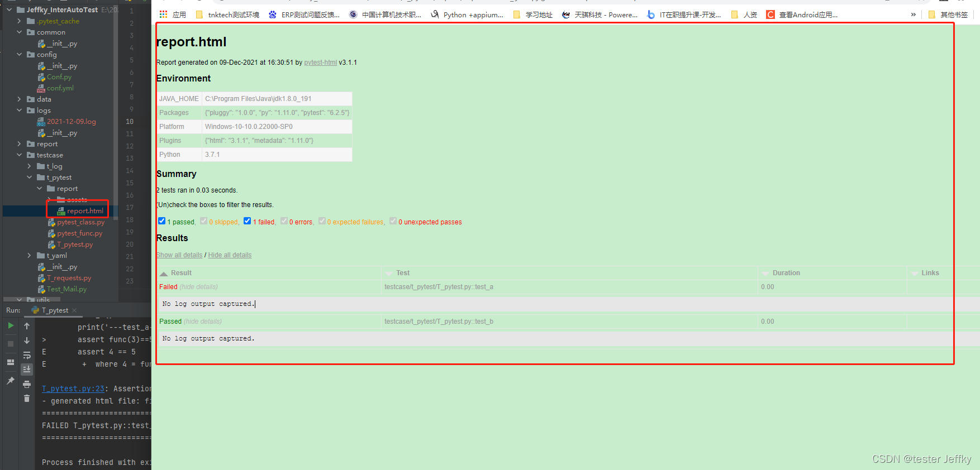
Task: Open T_pytest.py:23 link in console
Action: tap(73, 389)
